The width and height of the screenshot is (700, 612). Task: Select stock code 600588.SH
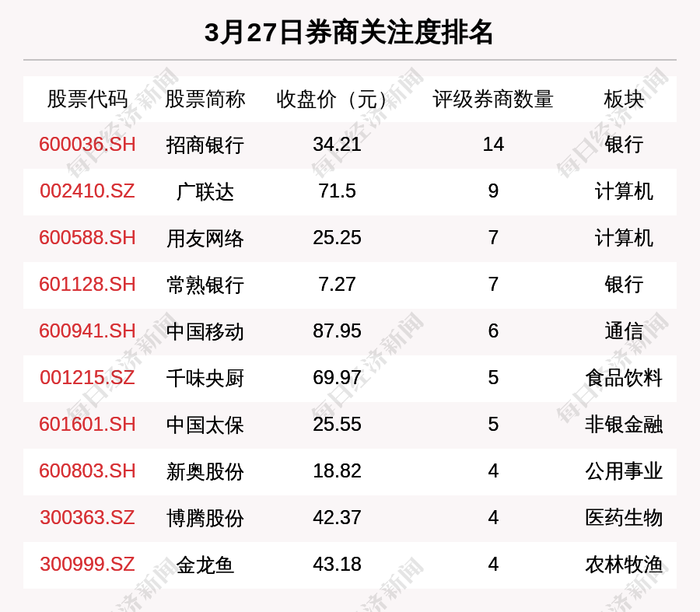(x=87, y=237)
